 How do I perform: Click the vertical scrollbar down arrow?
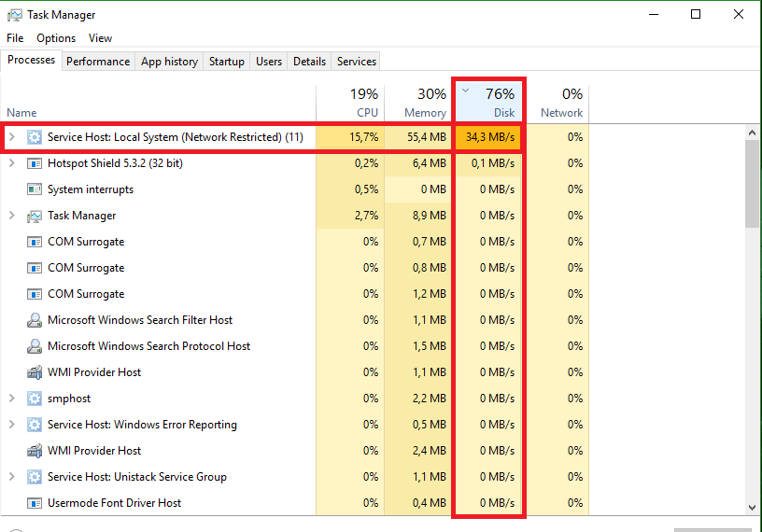[753, 507]
